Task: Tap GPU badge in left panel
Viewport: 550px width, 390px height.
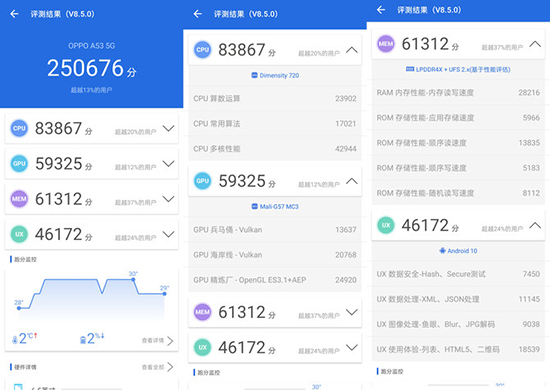Action: (19, 163)
